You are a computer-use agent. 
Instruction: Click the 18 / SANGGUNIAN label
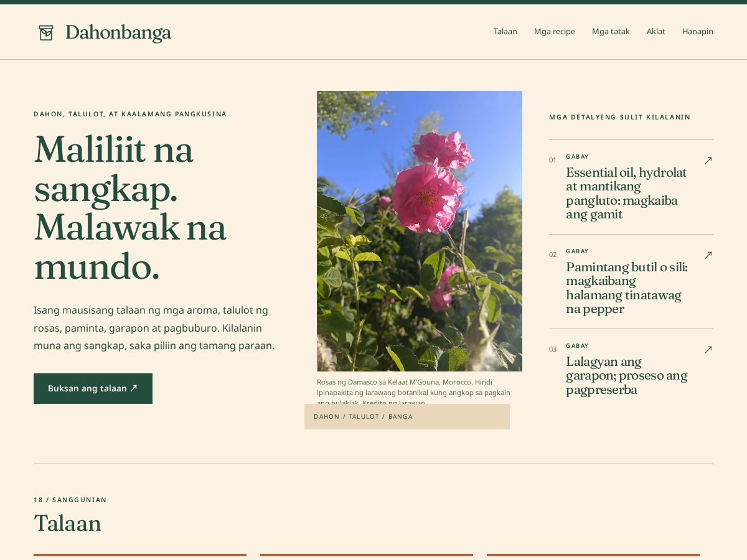[70, 500]
